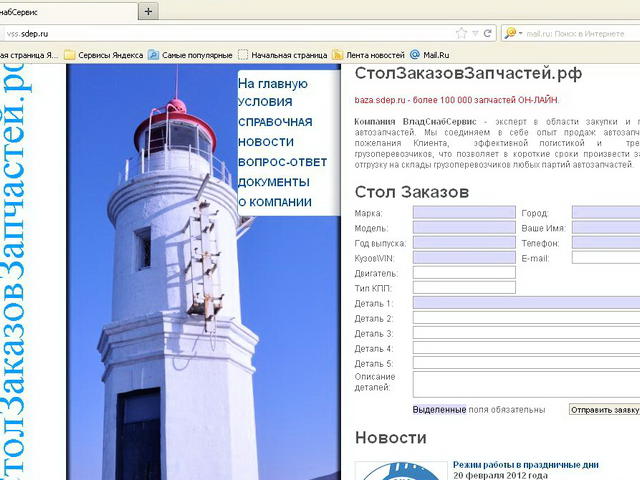
Task: Open the О КОМПАНИИ menu item
Action: coord(275,202)
